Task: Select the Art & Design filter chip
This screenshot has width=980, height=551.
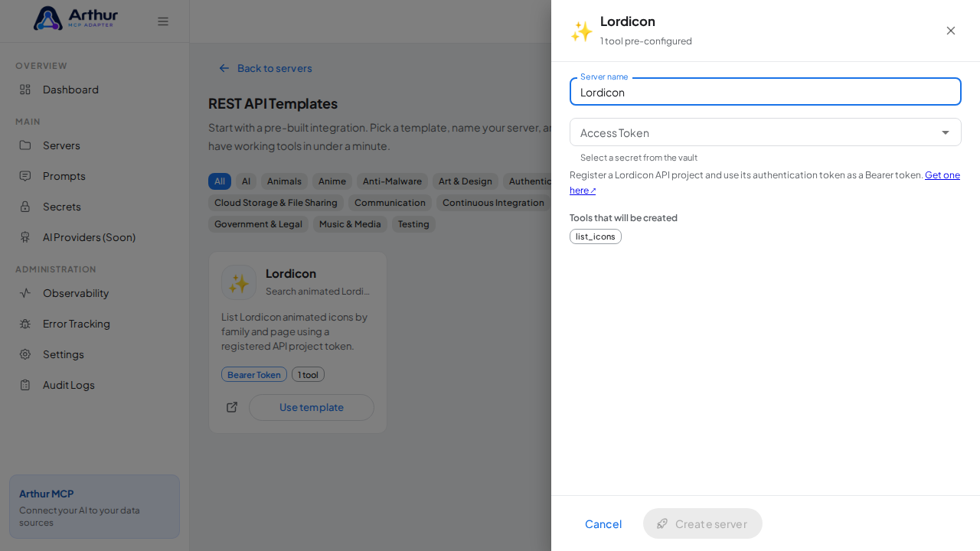Action: click(x=465, y=181)
